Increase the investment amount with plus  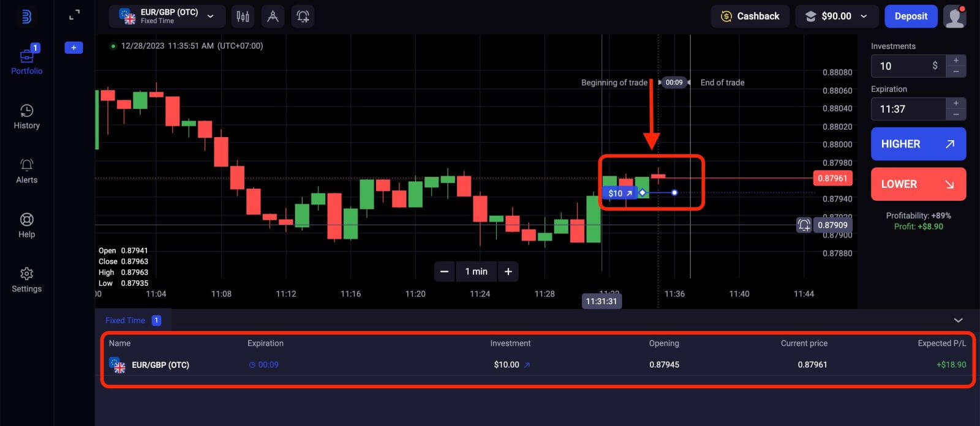956,60
